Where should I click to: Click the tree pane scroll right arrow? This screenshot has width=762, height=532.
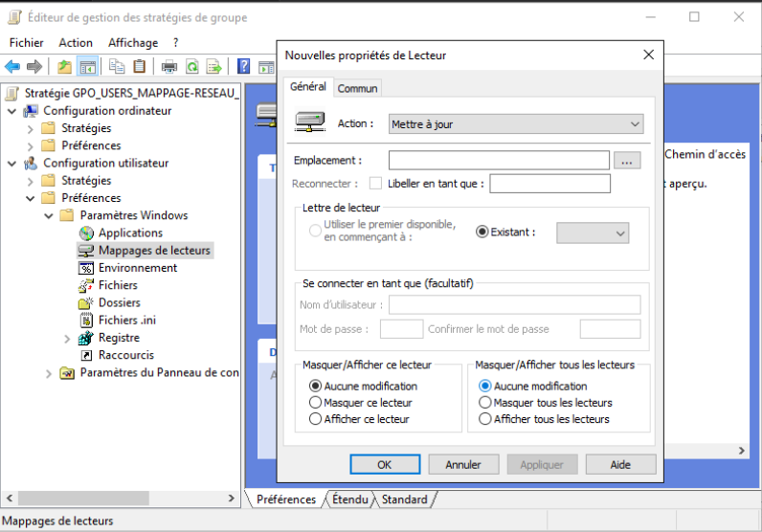click(x=231, y=498)
